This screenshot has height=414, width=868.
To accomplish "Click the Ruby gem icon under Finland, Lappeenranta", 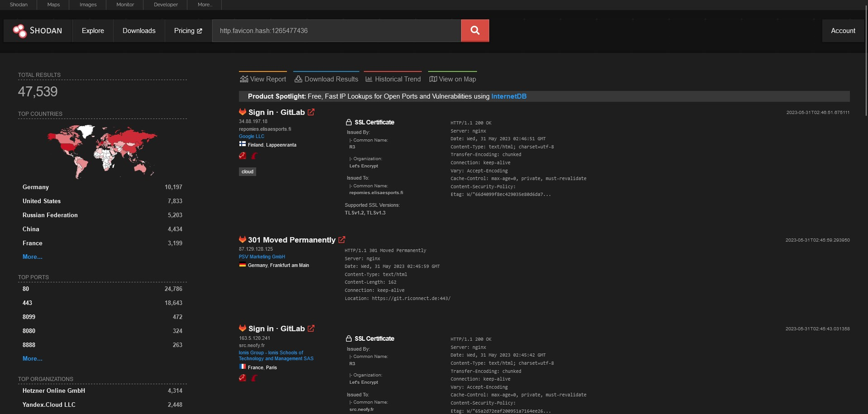I will (243, 156).
